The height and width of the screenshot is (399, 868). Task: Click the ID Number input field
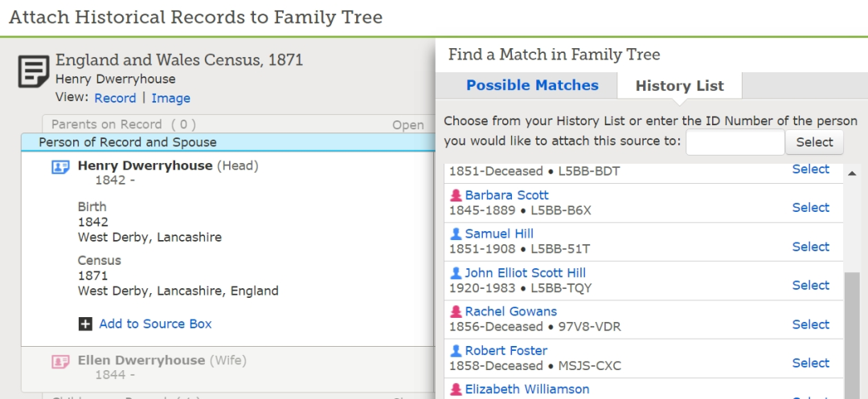pos(735,142)
